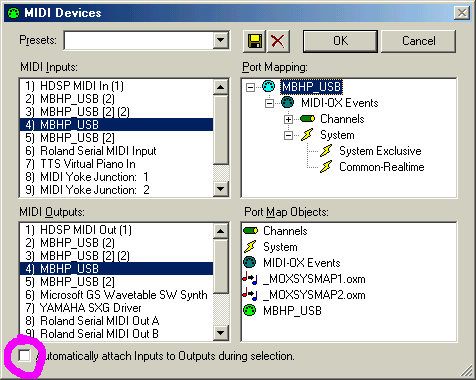The image size is (476, 380).
Task: Select output 5) MBHP_USB [2]
Action: pyautogui.click(x=117, y=282)
